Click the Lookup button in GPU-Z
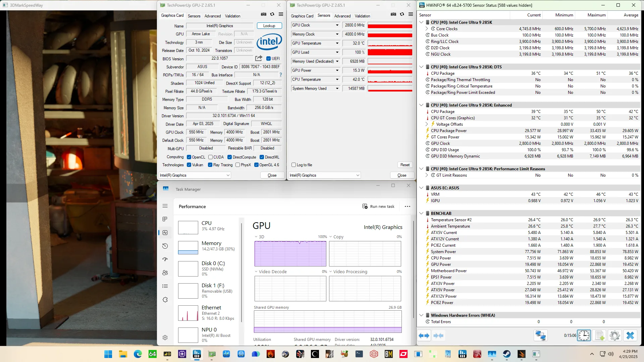The width and height of the screenshot is (644, 362). point(269,26)
